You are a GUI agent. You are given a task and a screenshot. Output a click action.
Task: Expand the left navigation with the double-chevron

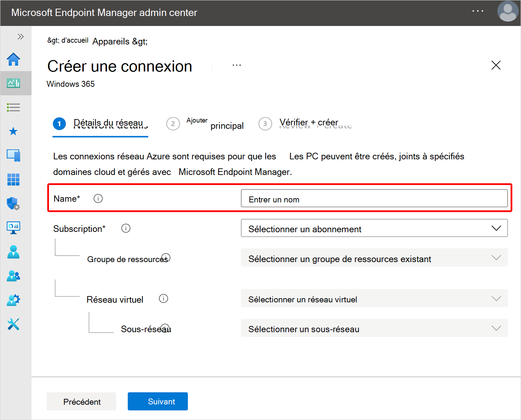pos(20,36)
